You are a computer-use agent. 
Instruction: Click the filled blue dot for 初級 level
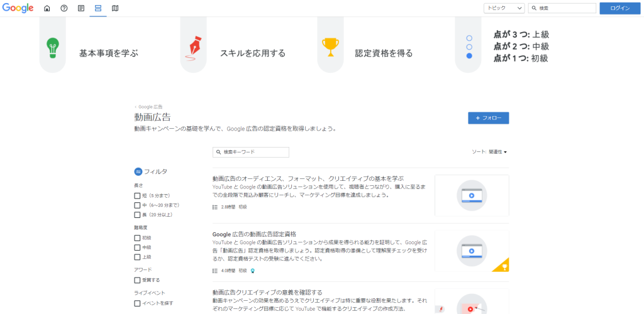[469, 56]
